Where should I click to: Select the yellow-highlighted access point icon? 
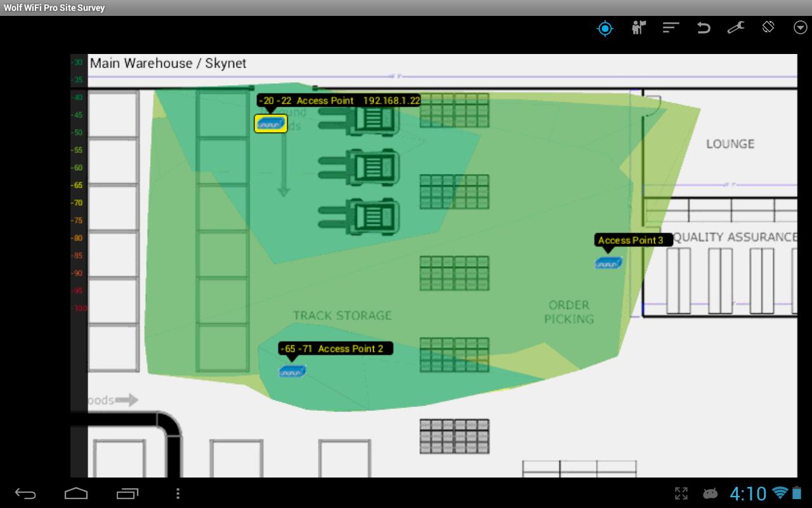pyautogui.click(x=271, y=124)
